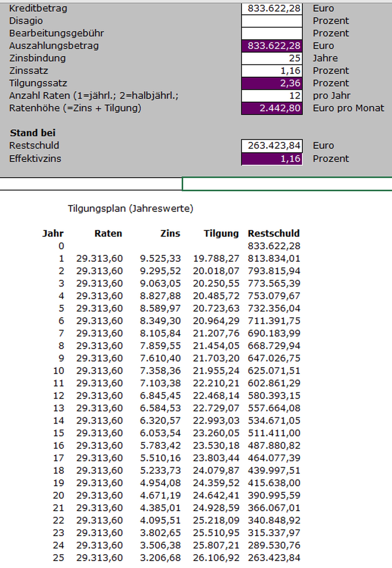The width and height of the screenshot is (392, 568).
Task: Select the green-outlined active cell
Action: click(x=287, y=184)
